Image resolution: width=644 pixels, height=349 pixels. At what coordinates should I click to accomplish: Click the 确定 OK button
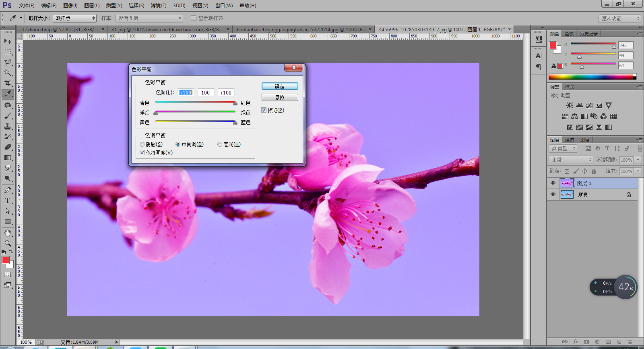[280, 86]
